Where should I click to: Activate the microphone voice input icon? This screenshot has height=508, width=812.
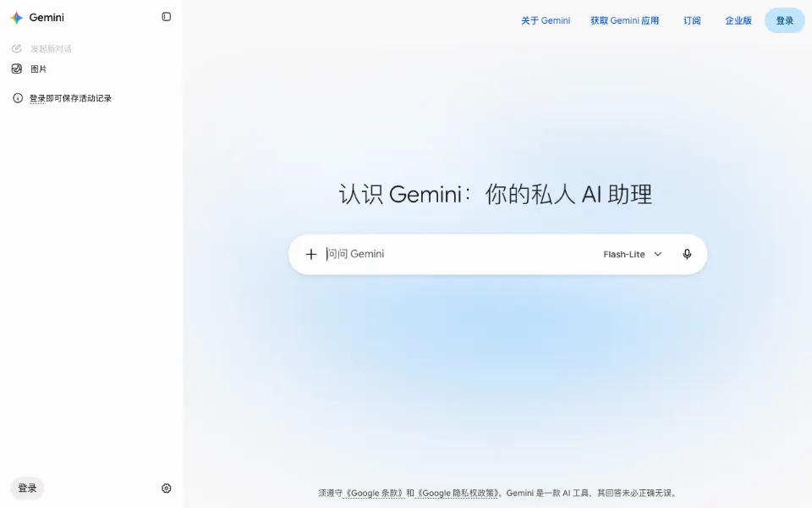point(687,254)
